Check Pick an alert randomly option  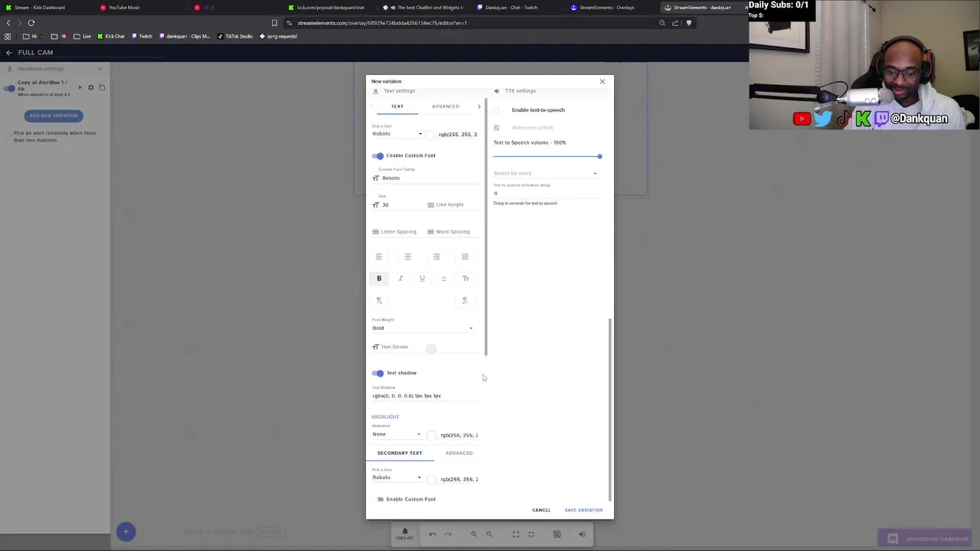8,136
